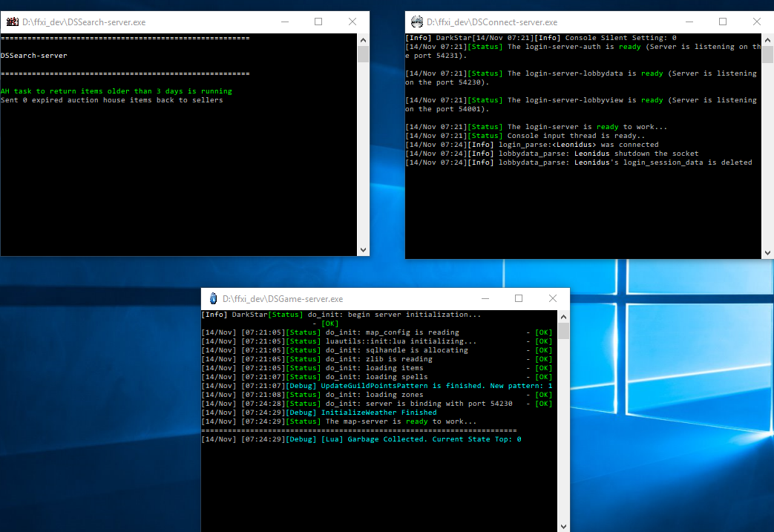Open the DSGame-server title bar icon menu
The image size is (774, 532).
(x=213, y=299)
